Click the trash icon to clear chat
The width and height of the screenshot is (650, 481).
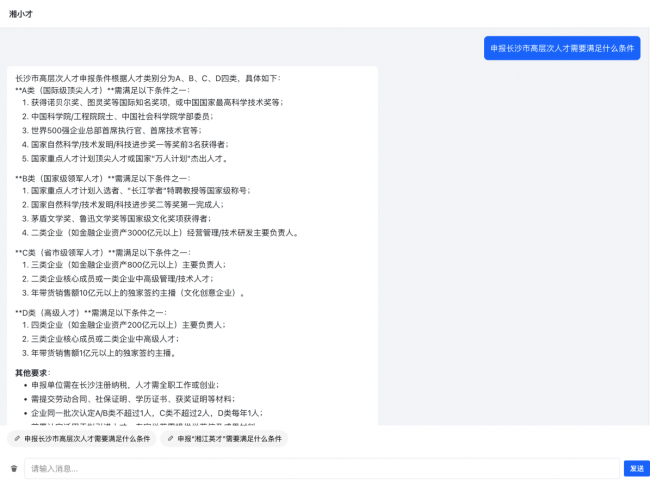14,468
